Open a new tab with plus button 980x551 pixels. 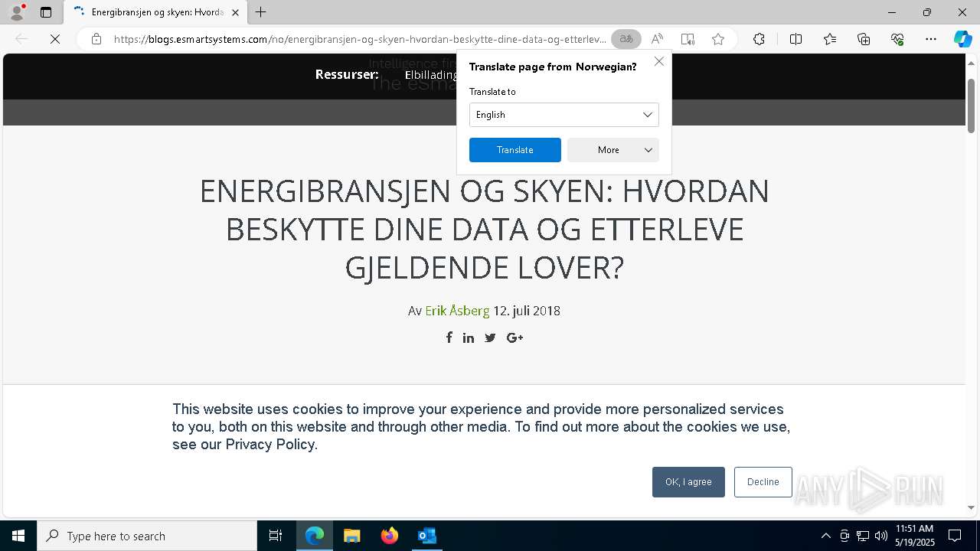pyautogui.click(x=261, y=12)
